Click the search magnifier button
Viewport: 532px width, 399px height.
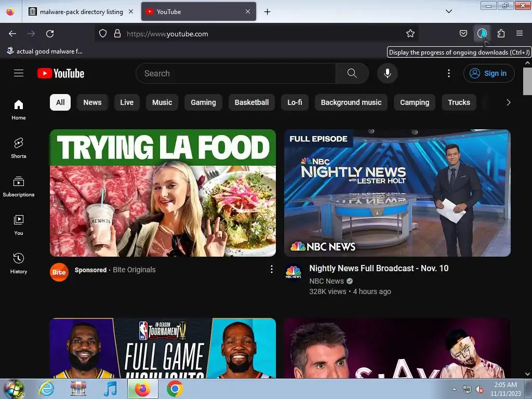click(x=352, y=73)
